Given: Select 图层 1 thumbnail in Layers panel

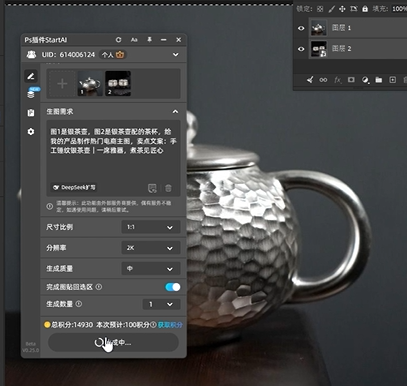Looking at the screenshot, I should pyautogui.click(x=319, y=28).
